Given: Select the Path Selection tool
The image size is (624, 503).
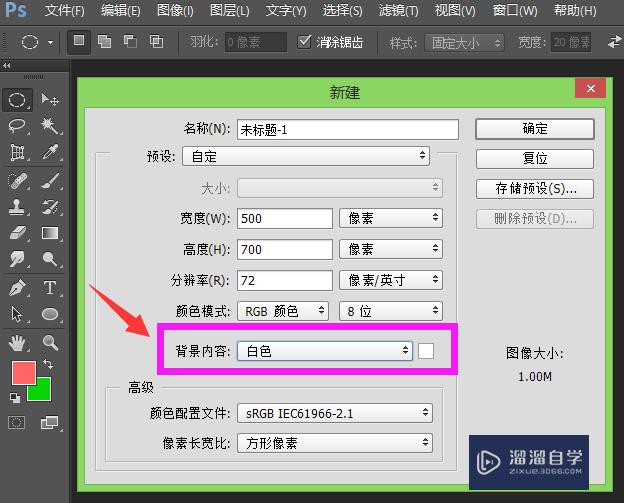Looking at the screenshot, I should click(17, 314).
